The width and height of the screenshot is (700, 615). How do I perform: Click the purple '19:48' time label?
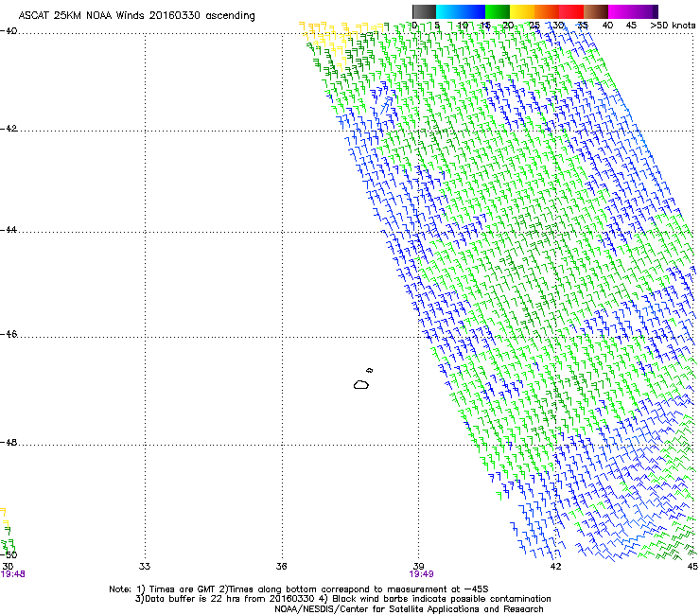click(x=13, y=574)
